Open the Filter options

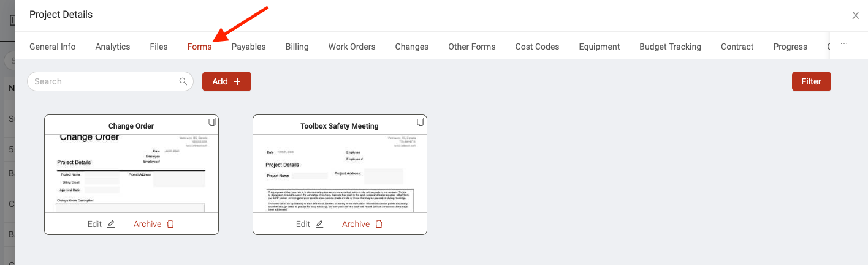pyautogui.click(x=812, y=81)
